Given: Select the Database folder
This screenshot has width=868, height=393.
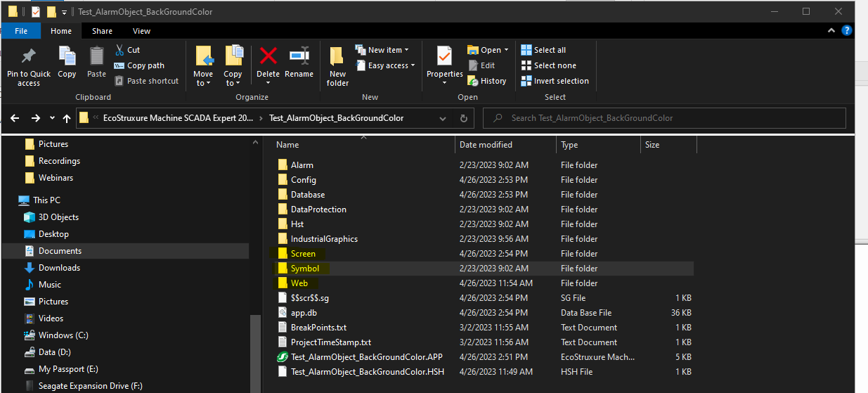Looking at the screenshot, I should (308, 195).
